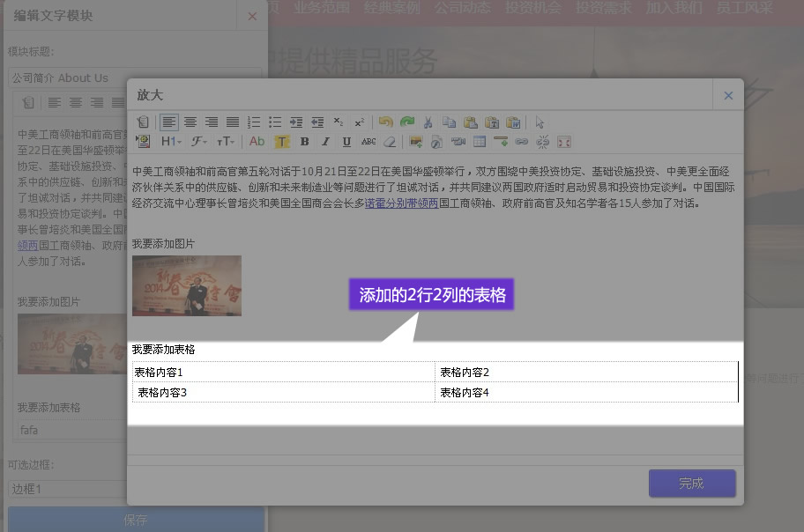Click the superscript icon
The width and height of the screenshot is (804, 532).
coord(360,122)
